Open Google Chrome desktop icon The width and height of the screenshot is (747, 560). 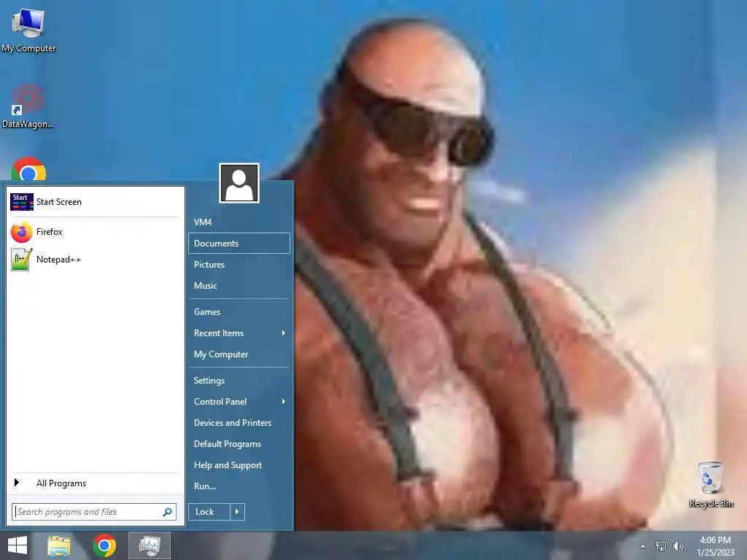pos(28,169)
